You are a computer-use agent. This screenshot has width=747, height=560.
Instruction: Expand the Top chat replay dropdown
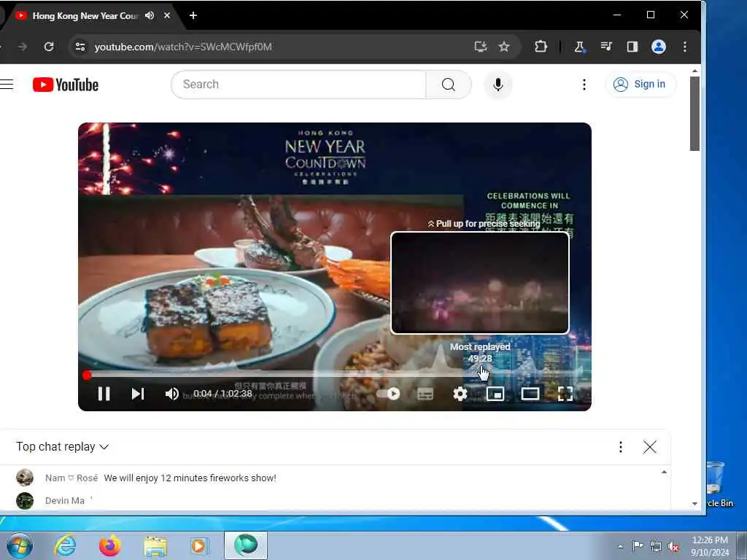pyautogui.click(x=63, y=447)
